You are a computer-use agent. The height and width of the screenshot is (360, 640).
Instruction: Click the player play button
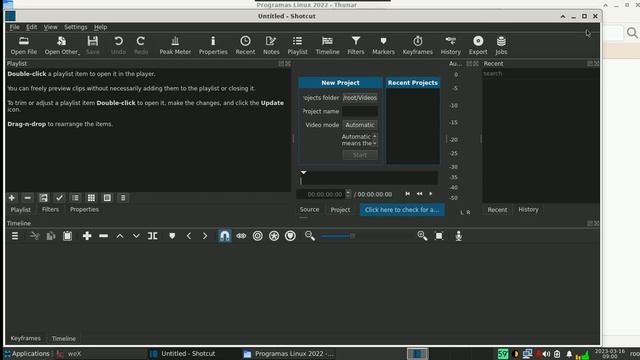[431, 194]
